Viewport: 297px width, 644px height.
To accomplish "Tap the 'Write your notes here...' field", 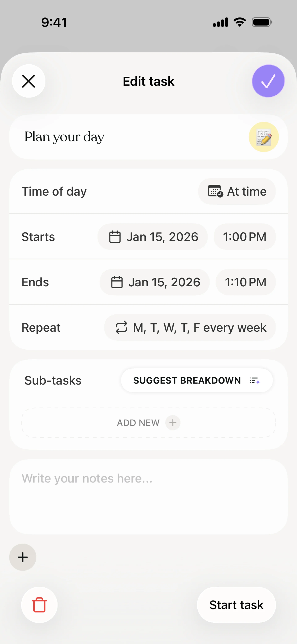I will pos(148,496).
